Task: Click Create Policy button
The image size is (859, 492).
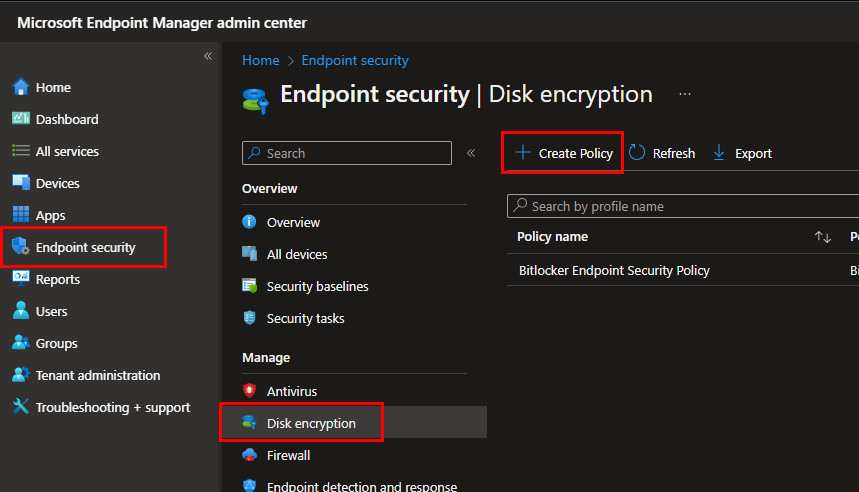Action: [563, 153]
